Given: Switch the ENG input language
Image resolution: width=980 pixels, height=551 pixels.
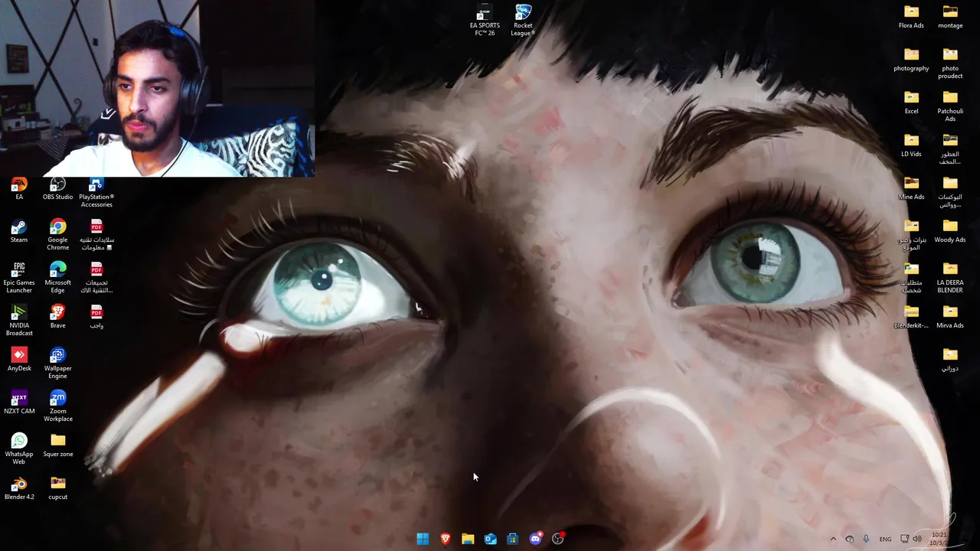Looking at the screenshot, I should pos(885,539).
